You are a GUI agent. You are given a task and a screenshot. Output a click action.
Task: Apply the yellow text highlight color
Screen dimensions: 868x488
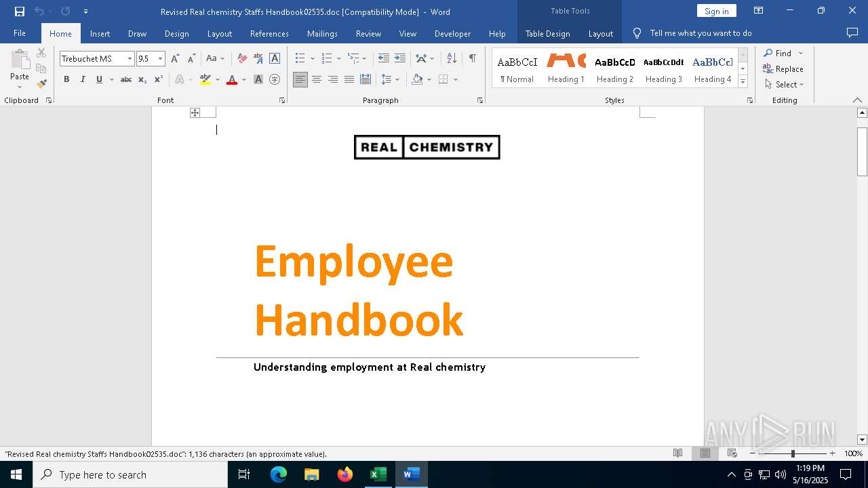(x=206, y=80)
